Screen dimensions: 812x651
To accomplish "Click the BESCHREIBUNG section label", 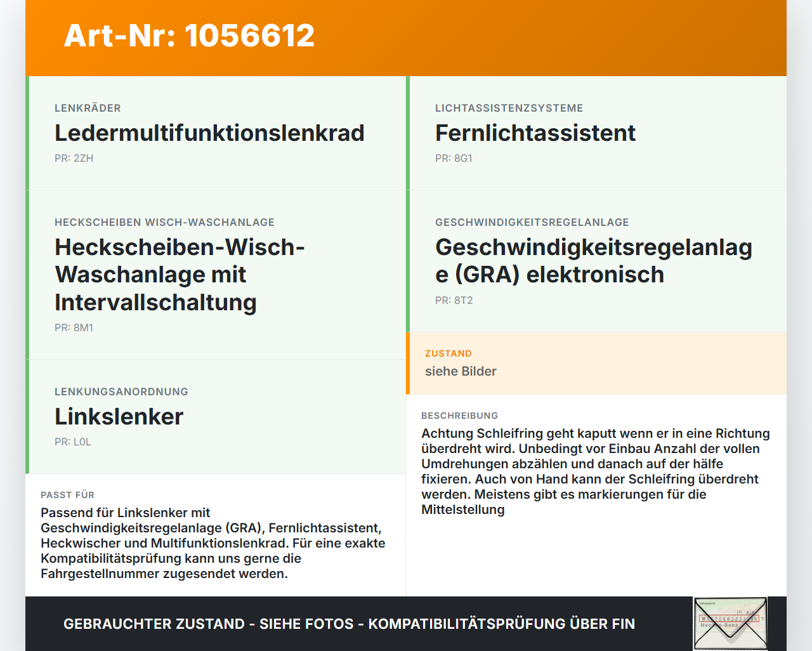I will click(459, 416).
